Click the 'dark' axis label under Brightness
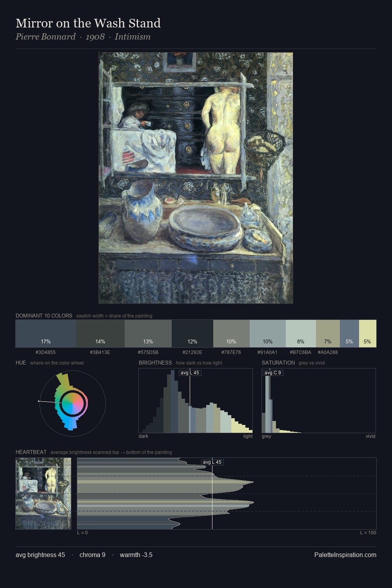The width and height of the screenshot is (392, 588). coord(143,436)
